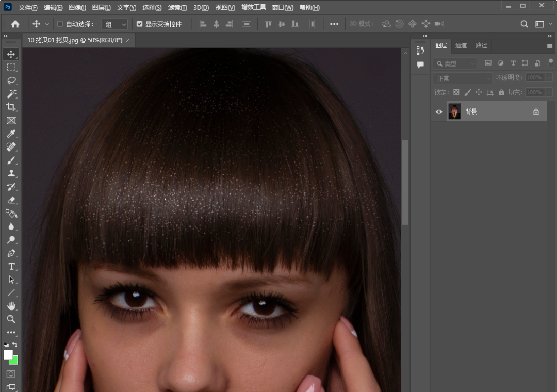Viewport: 557px width, 392px height.
Task: Select the Zoom tool in toolbar
Action: [11, 319]
